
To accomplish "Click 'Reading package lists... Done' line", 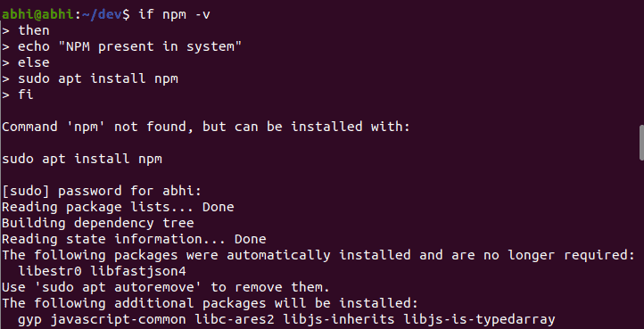I will [x=118, y=207].
